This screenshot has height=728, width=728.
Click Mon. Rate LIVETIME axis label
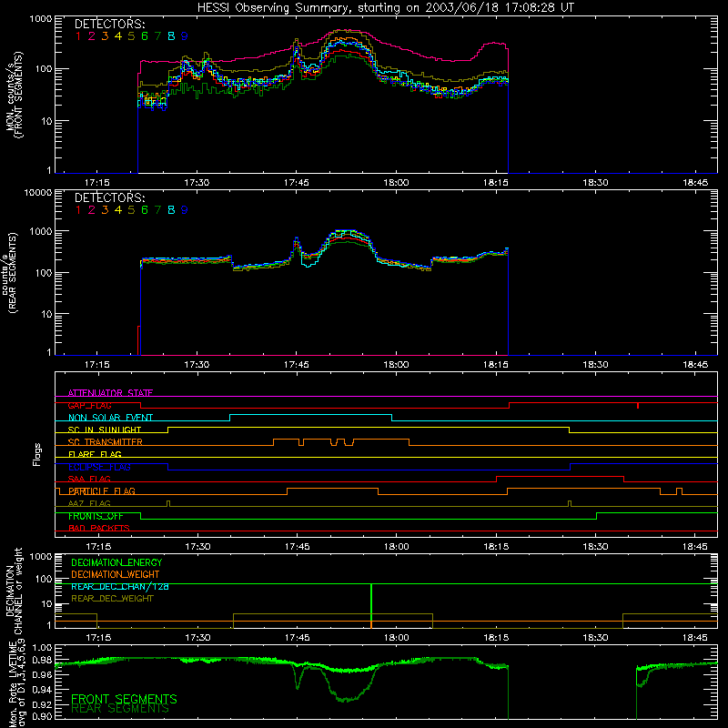(13, 683)
